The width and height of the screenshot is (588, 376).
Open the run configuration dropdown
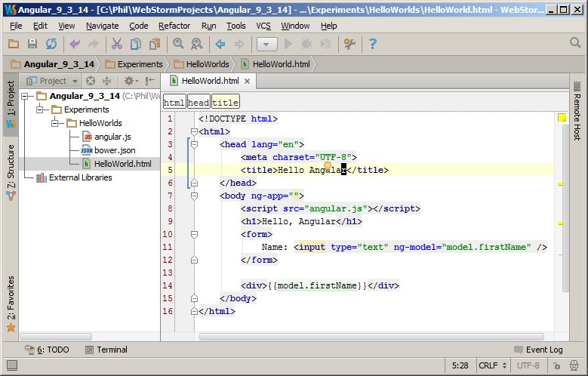pos(266,45)
